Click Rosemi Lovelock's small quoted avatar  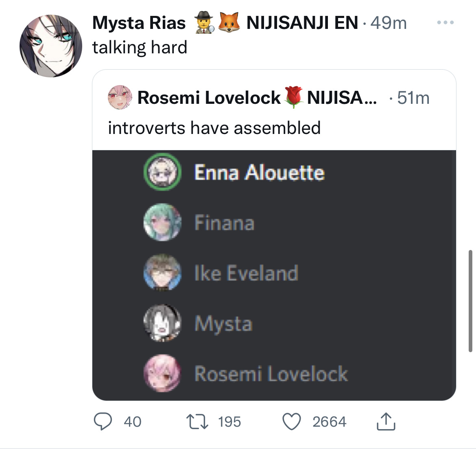tap(120, 97)
